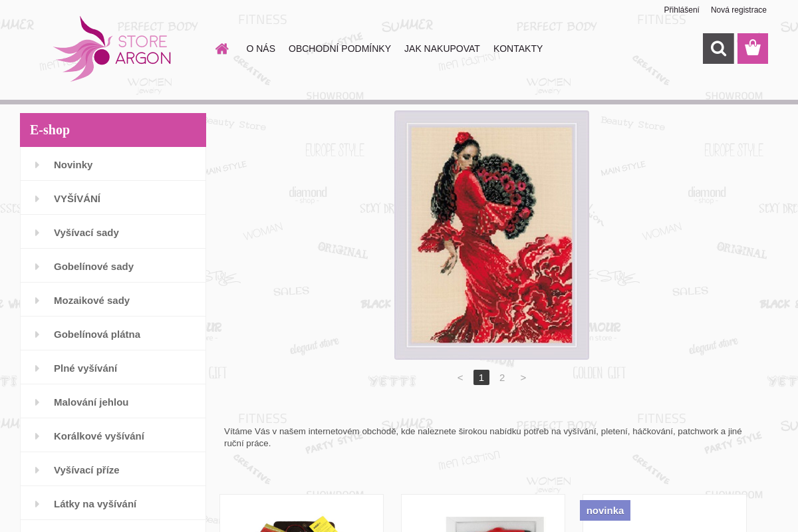This screenshot has width=798, height=532.
Task: Select slide 1 page indicator
Action: [481, 378]
